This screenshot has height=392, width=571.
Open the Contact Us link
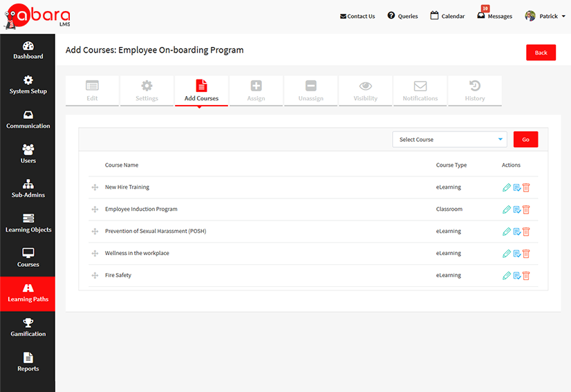point(357,16)
